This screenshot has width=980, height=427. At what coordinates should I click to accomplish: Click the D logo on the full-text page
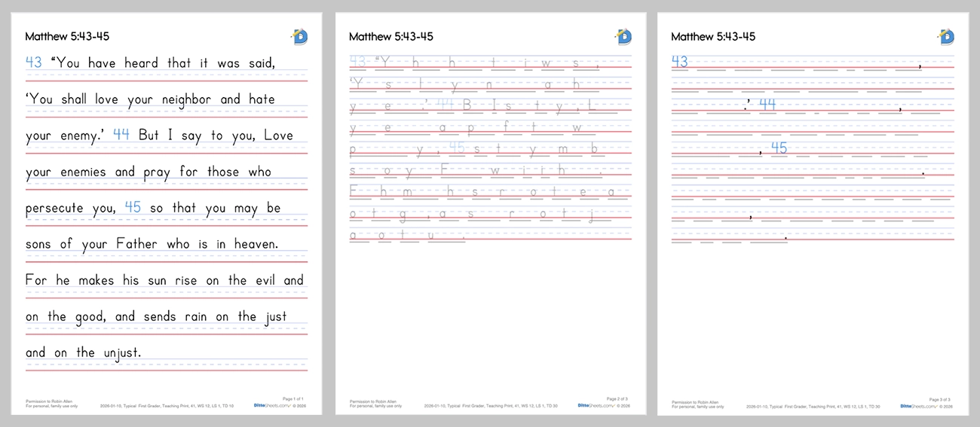coord(299,36)
